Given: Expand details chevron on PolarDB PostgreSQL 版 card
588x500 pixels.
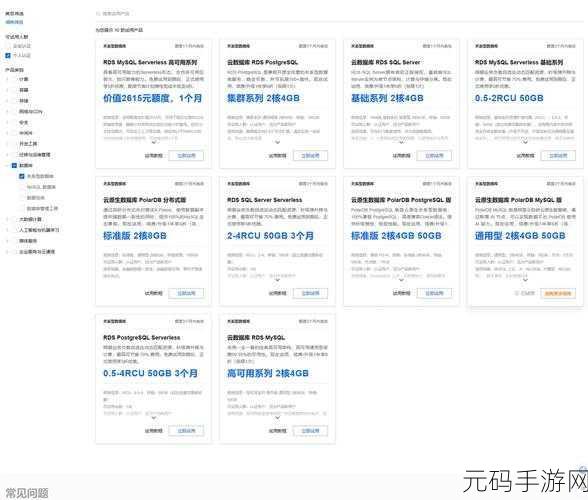Looking at the screenshot, I should (401, 280).
